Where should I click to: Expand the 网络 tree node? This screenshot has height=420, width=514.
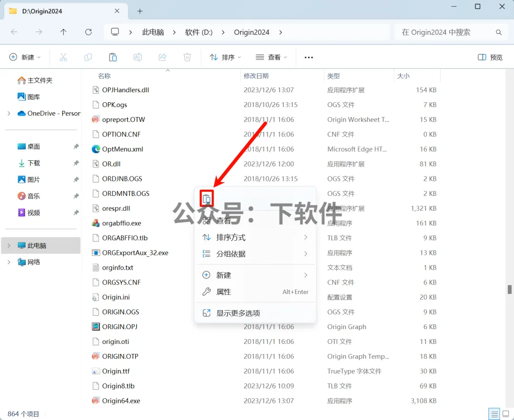click(x=9, y=262)
